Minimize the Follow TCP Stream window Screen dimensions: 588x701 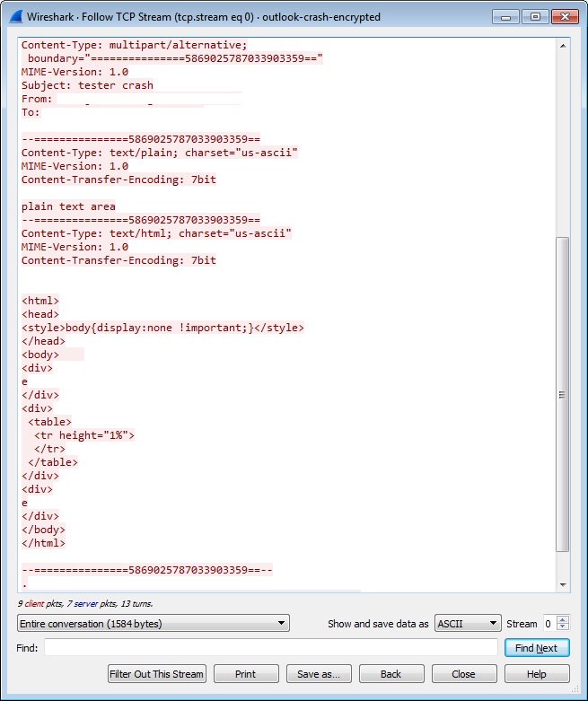coord(506,17)
